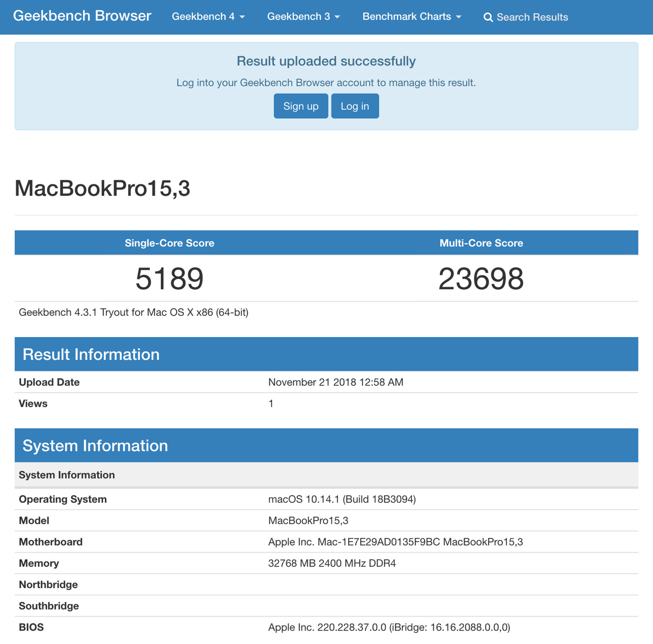Screen dimensions: 653x644
Task: Select upload date November 21 2018 12:58 AM
Action: pos(336,382)
